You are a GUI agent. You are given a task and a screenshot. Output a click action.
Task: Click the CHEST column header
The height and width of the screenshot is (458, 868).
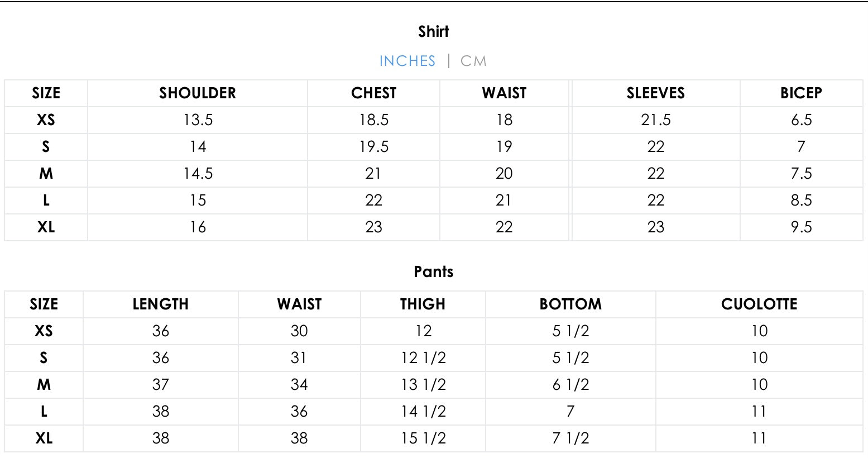(x=373, y=93)
